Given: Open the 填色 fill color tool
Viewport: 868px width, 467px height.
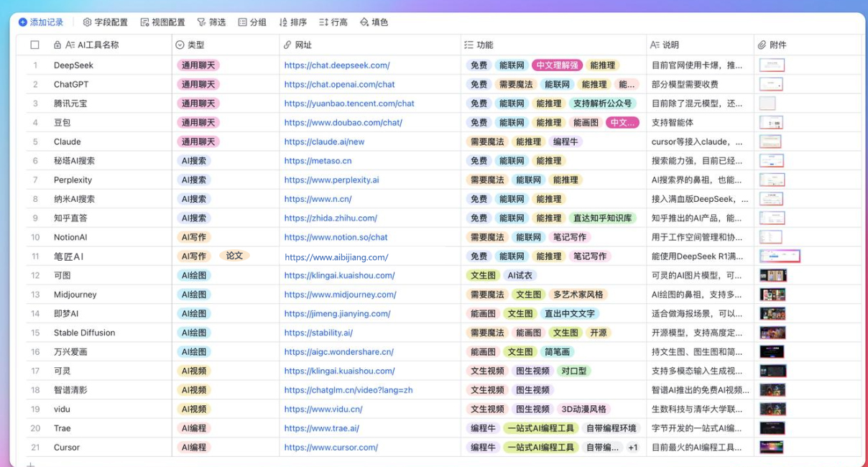Looking at the screenshot, I should click(374, 22).
